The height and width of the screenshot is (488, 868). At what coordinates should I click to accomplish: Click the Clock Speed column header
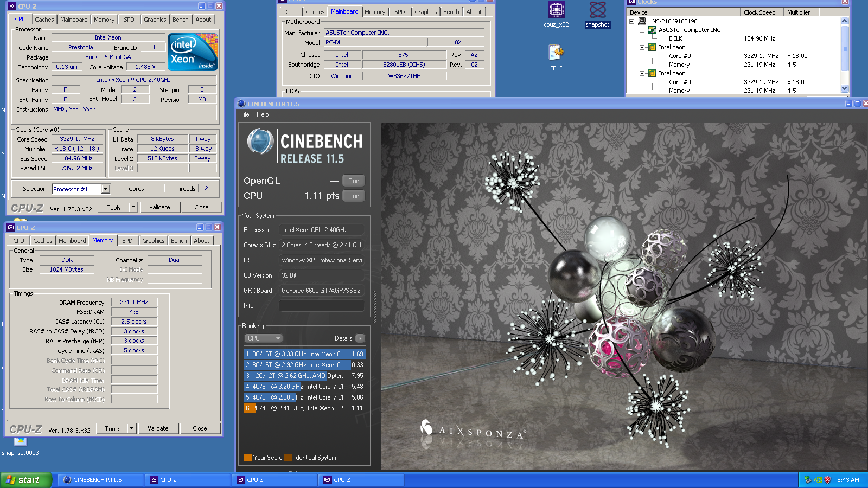pos(762,12)
